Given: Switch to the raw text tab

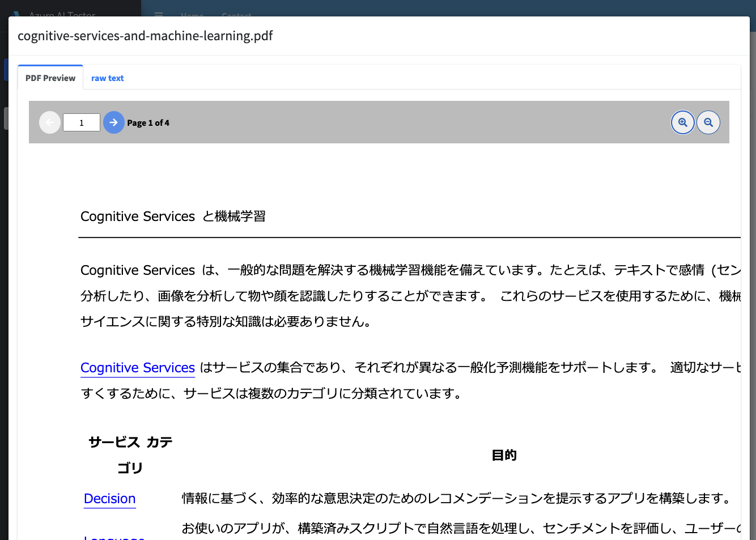Looking at the screenshot, I should point(107,78).
